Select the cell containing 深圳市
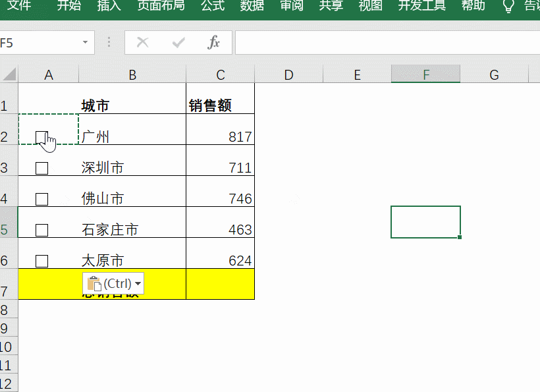This screenshot has height=392, width=540. [x=132, y=161]
